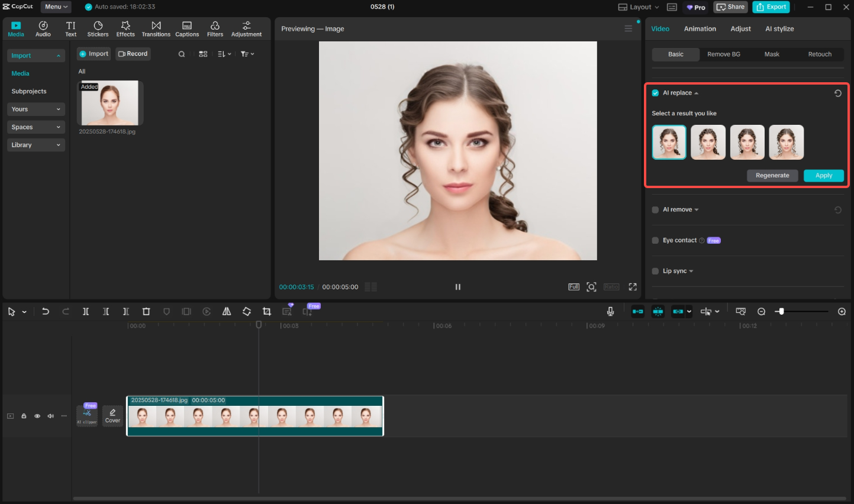
Task: Pause the preview playback
Action: (x=457, y=287)
